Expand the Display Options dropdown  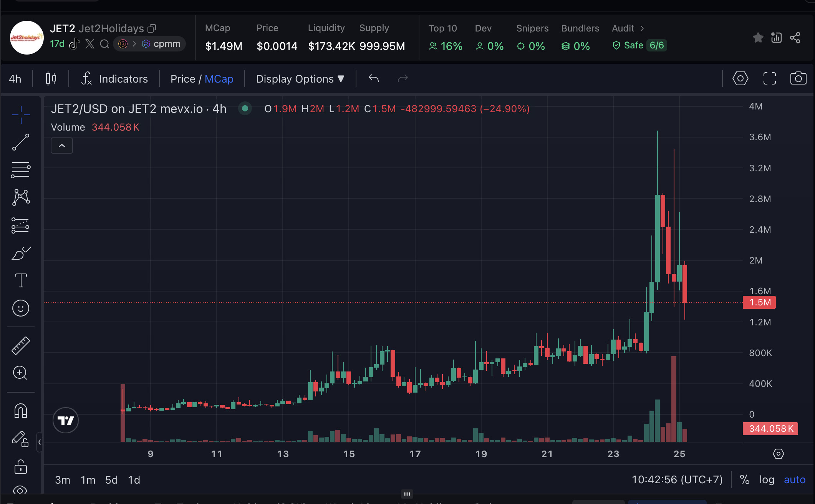pyautogui.click(x=300, y=79)
